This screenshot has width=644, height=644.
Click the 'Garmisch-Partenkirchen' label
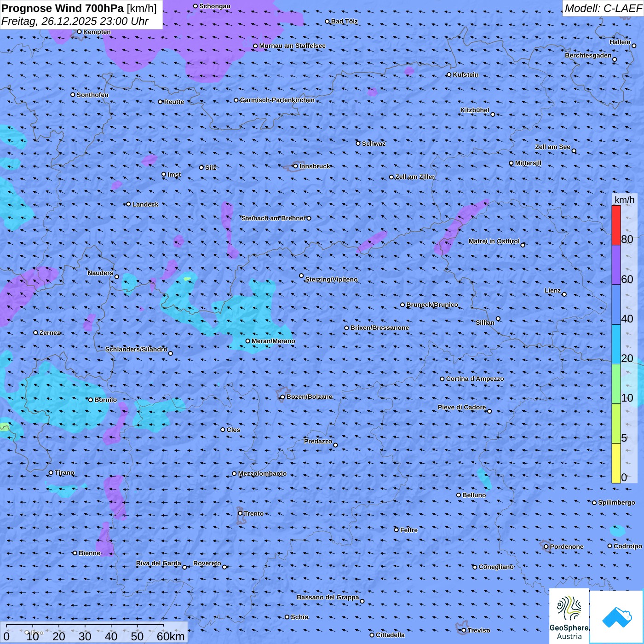(277, 100)
